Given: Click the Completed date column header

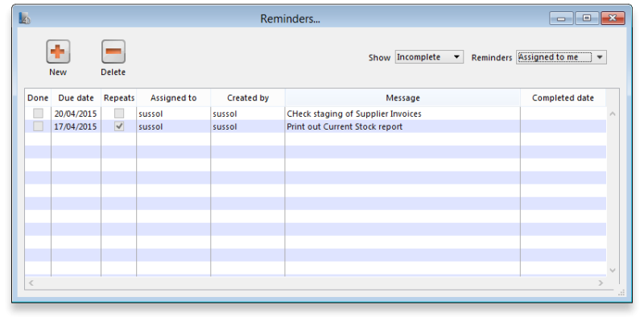Looking at the screenshot, I should (563, 97).
